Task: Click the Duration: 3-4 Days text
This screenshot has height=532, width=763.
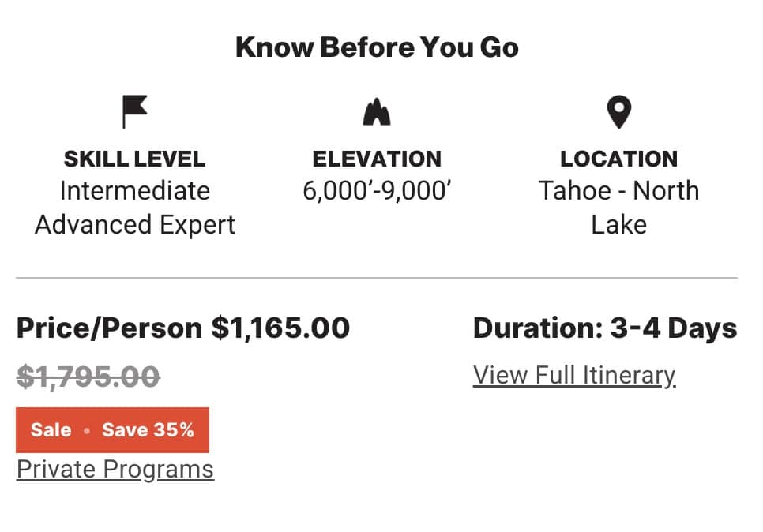Action: tap(605, 328)
